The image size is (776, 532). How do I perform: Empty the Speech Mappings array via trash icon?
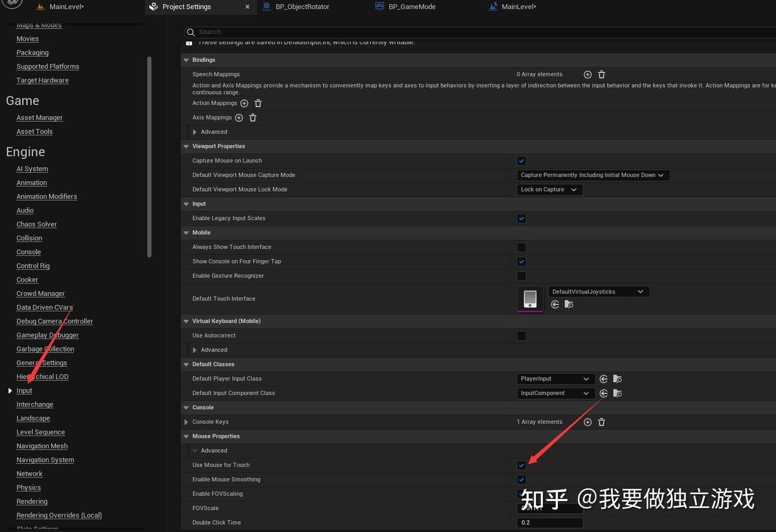[x=601, y=74]
